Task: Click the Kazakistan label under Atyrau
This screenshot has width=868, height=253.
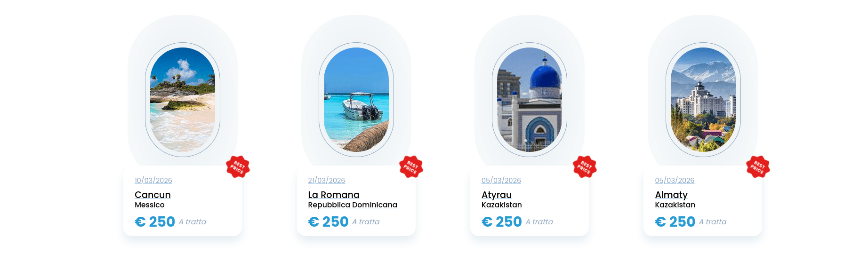Action: pos(502,205)
